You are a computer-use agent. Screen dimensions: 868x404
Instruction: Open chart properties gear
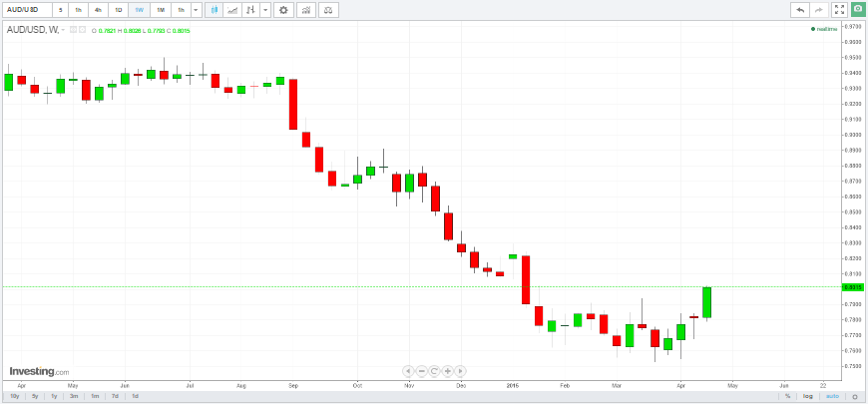pyautogui.click(x=283, y=10)
